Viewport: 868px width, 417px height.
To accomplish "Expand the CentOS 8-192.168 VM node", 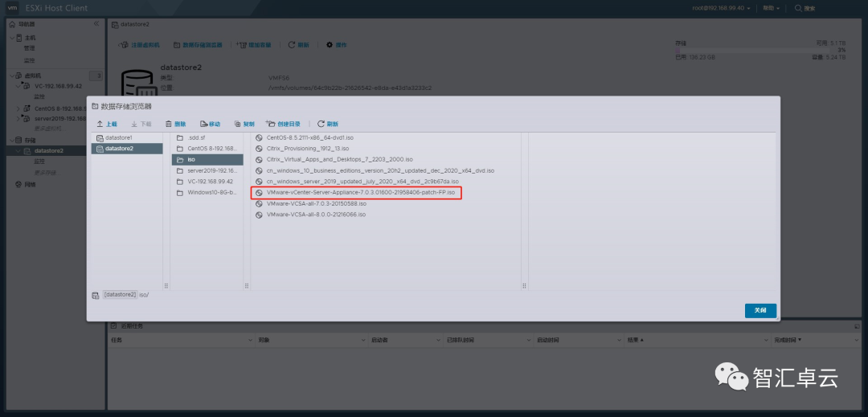I will pos(18,108).
